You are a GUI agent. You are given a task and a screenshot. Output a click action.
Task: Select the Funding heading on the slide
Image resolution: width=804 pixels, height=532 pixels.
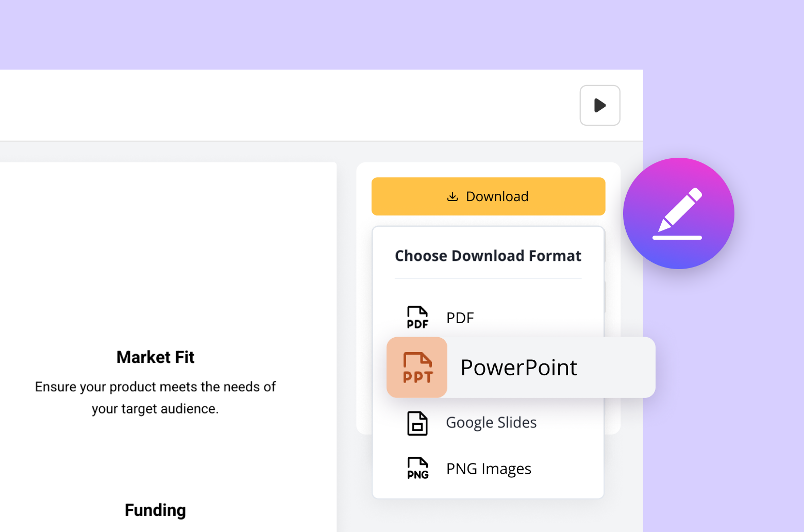click(x=155, y=510)
